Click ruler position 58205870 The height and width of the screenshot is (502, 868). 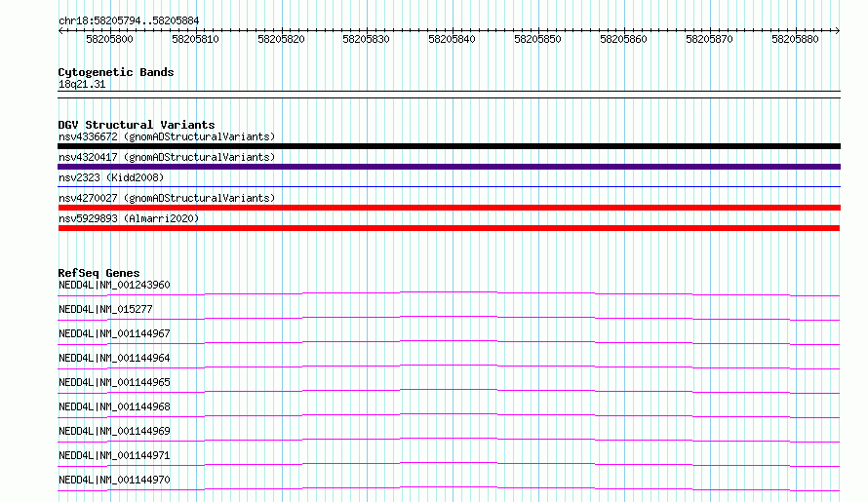click(709, 39)
